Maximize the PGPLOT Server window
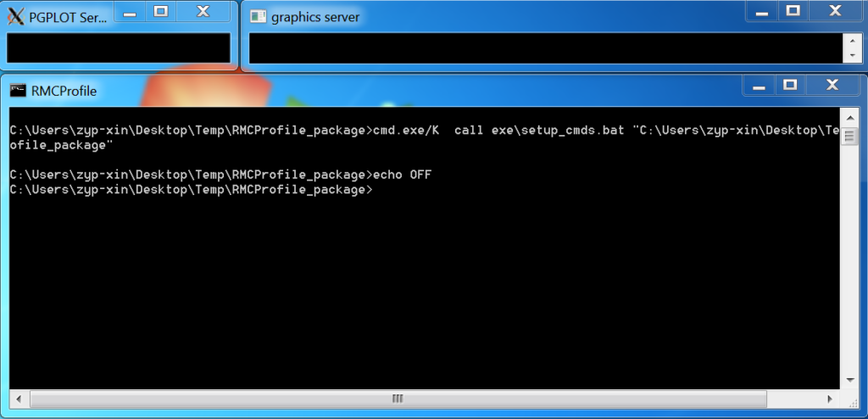The height and width of the screenshot is (419, 868). click(x=161, y=11)
